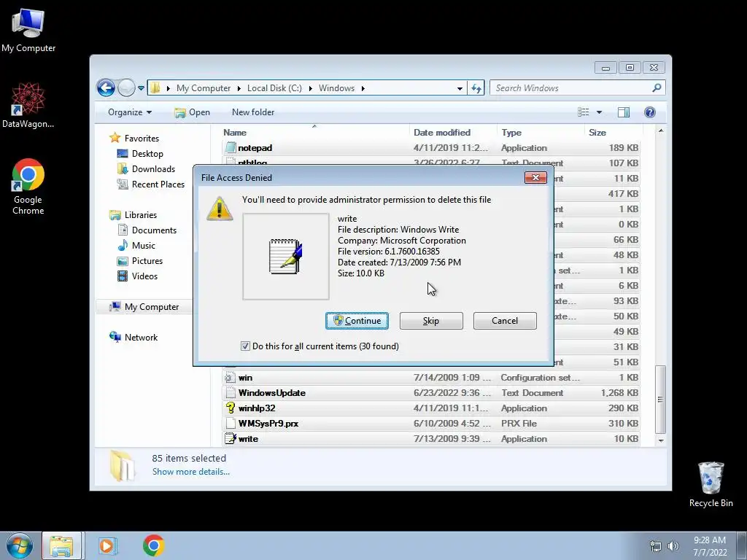The height and width of the screenshot is (560, 747).
Task: Toggle the preview pane icon
Action: (623, 112)
